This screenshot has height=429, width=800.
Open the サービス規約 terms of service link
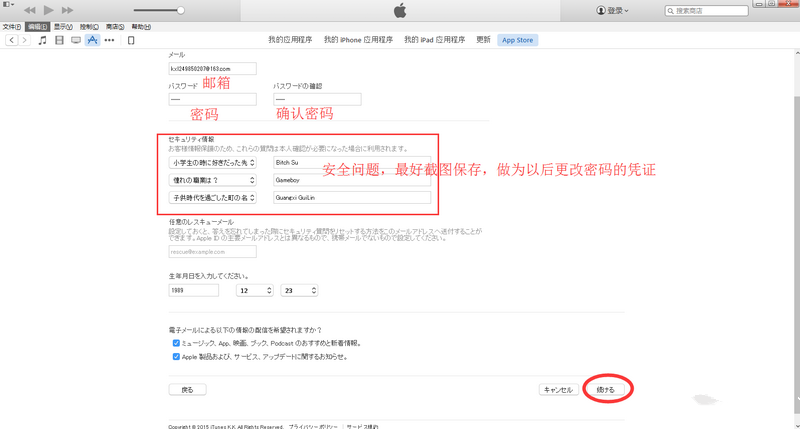363,426
